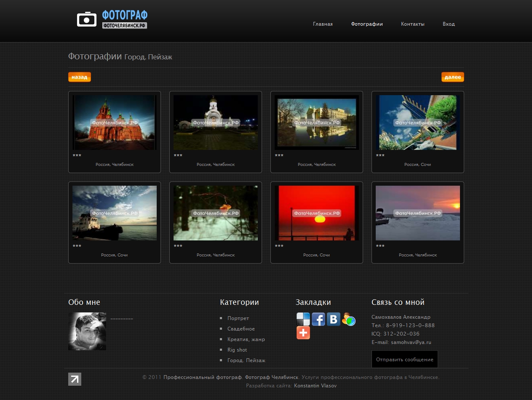532x400 pixels.
Task: Click the Обо мне section heading
Action: click(x=84, y=302)
